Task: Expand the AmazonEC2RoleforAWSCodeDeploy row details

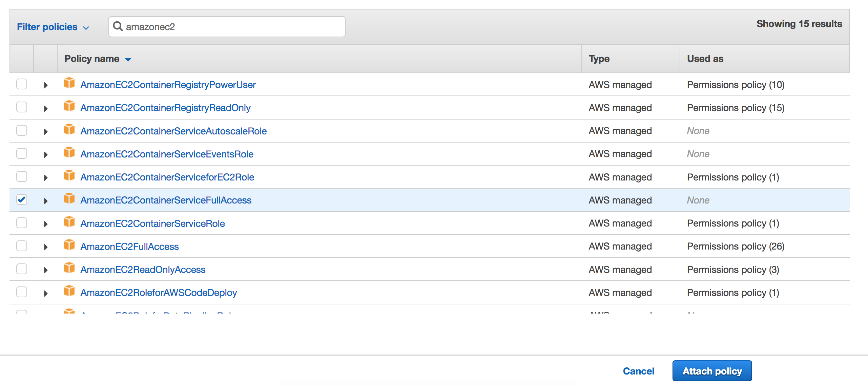Action: tap(46, 294)
